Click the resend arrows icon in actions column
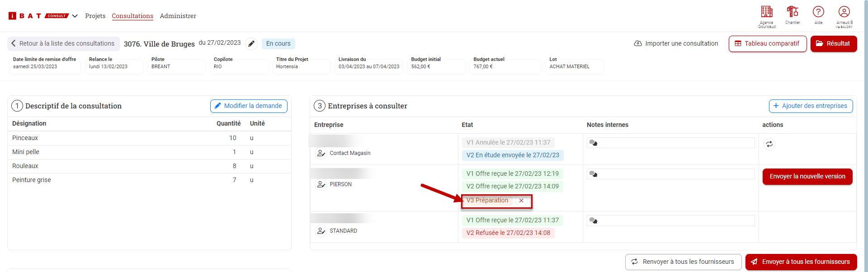The height and width of the screenshot is (272, 868). 769,144
